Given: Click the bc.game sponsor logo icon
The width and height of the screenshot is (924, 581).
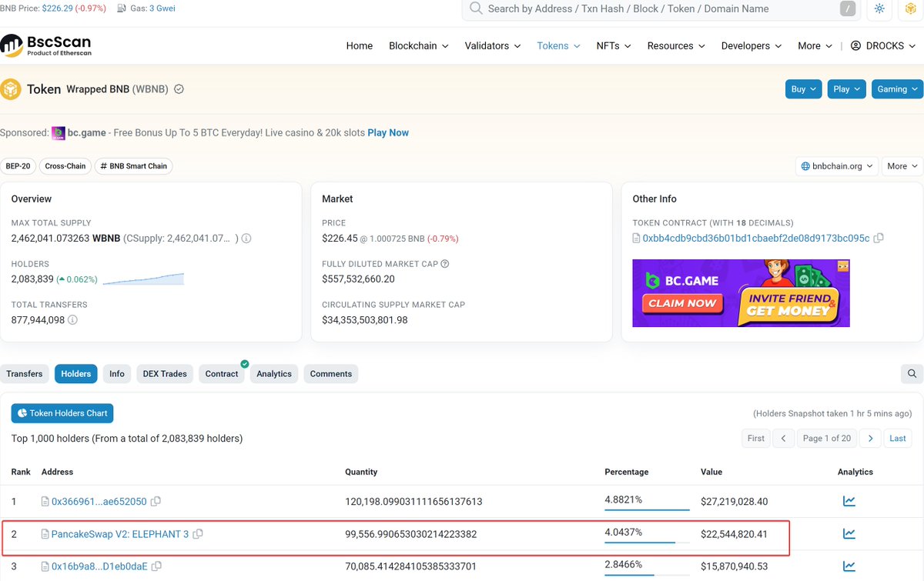Looking at the screenshot, I should coord(59,133).
